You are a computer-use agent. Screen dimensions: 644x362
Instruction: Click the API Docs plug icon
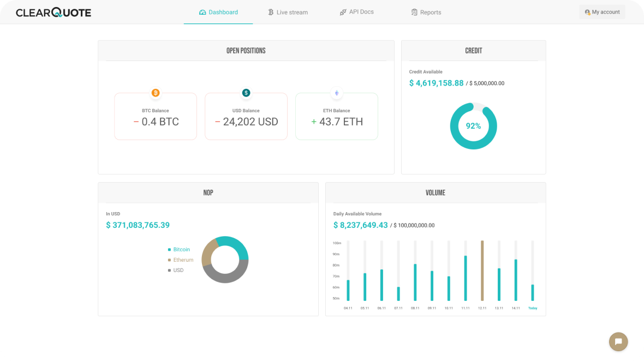[343, 12]
